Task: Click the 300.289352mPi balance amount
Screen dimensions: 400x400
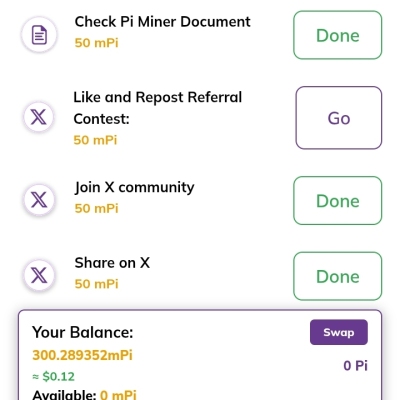Action: [82, 355]
